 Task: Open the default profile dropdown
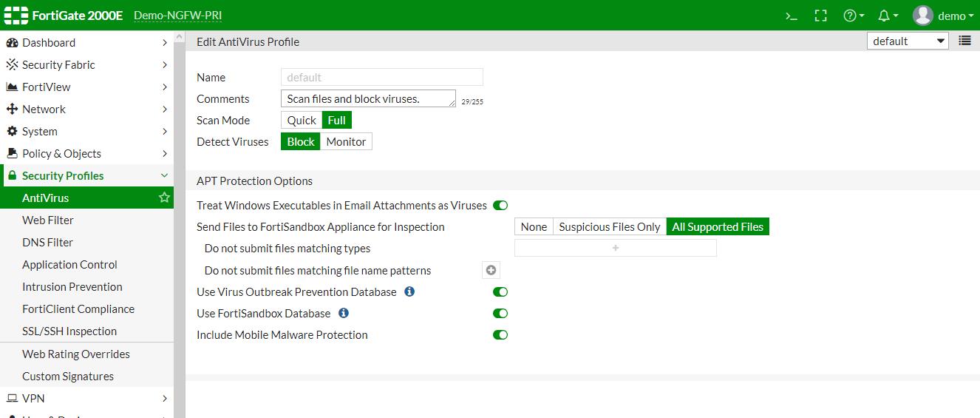click(x=908, y=41)
